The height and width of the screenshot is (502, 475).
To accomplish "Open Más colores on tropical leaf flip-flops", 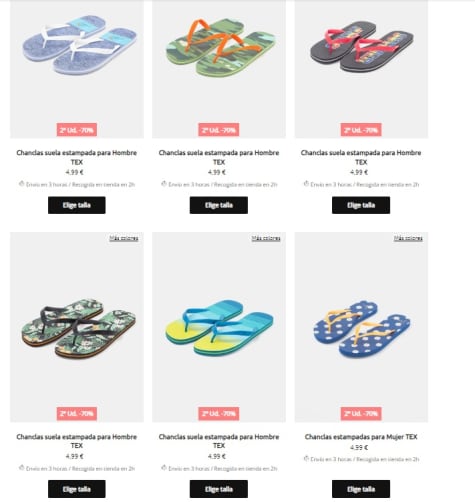I will click(x=124, y=238).
